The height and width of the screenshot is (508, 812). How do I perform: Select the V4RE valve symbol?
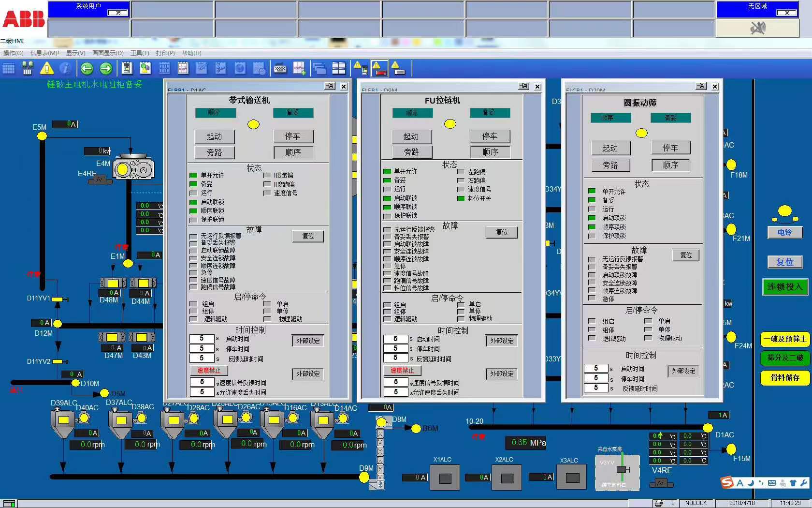tap(661, 482)
